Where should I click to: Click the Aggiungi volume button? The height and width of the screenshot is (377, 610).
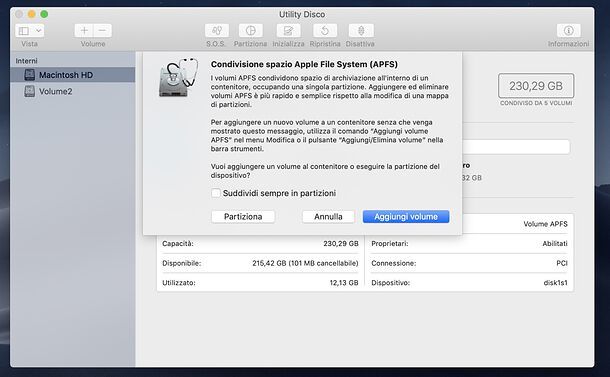[406, 217]
